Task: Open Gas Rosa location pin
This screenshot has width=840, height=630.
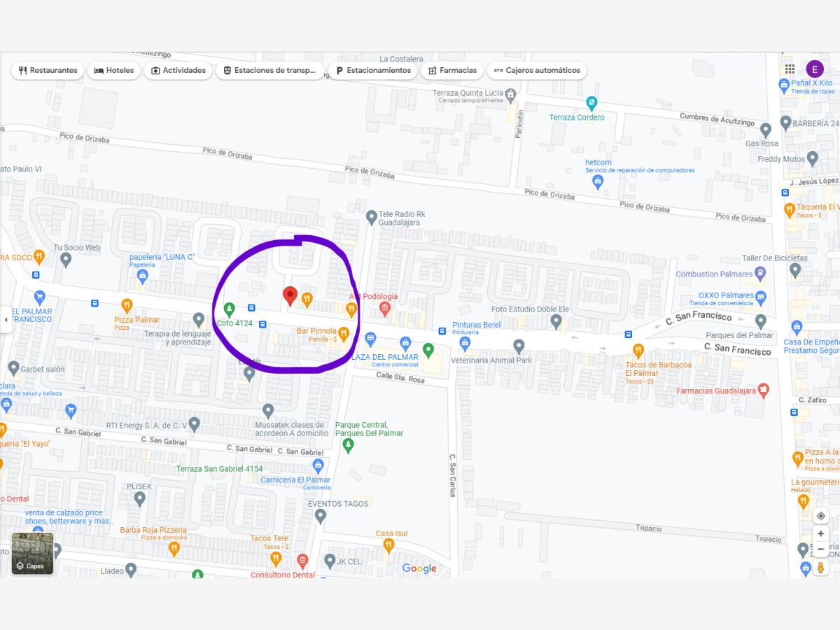Action: 766,130
